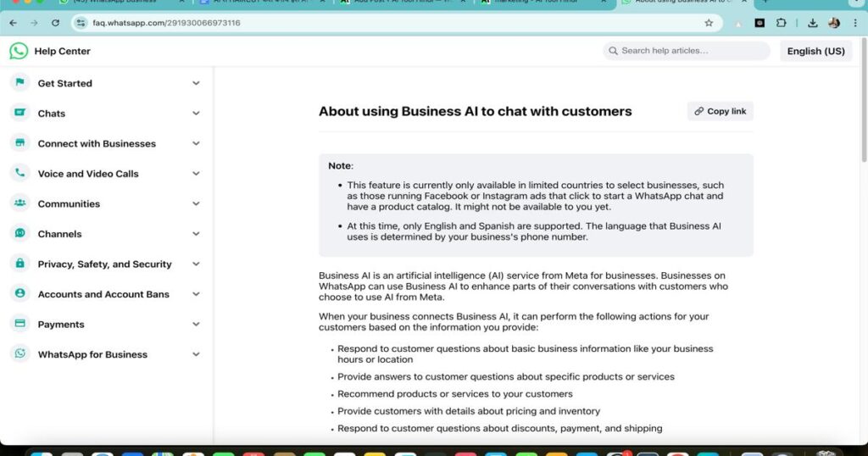
Task: Go back using the browser back arrow
Action: click(14, 23)
